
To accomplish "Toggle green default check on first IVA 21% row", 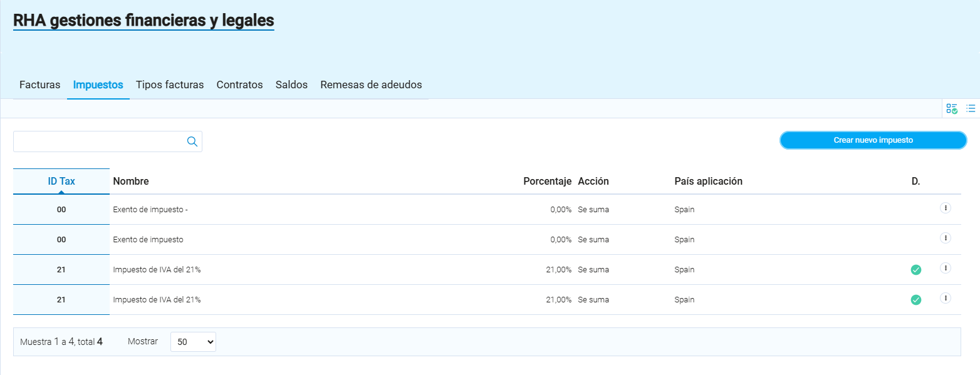I will tap(915, 270).
